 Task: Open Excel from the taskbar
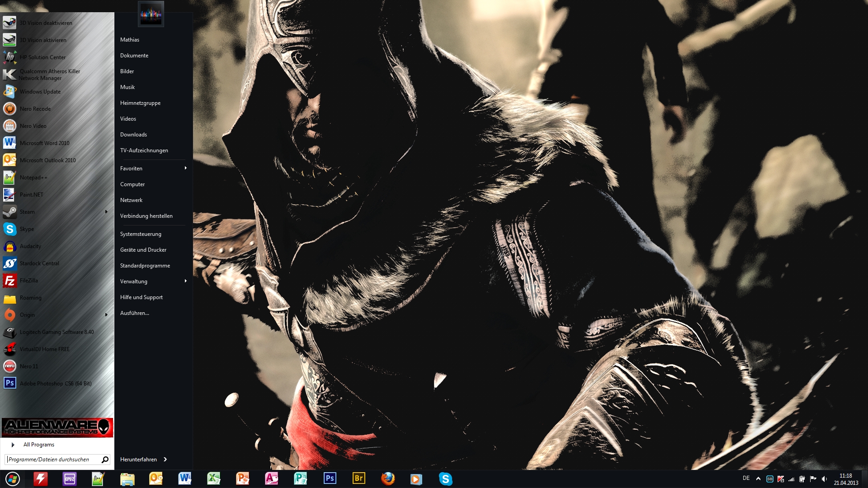pos(213,479)
